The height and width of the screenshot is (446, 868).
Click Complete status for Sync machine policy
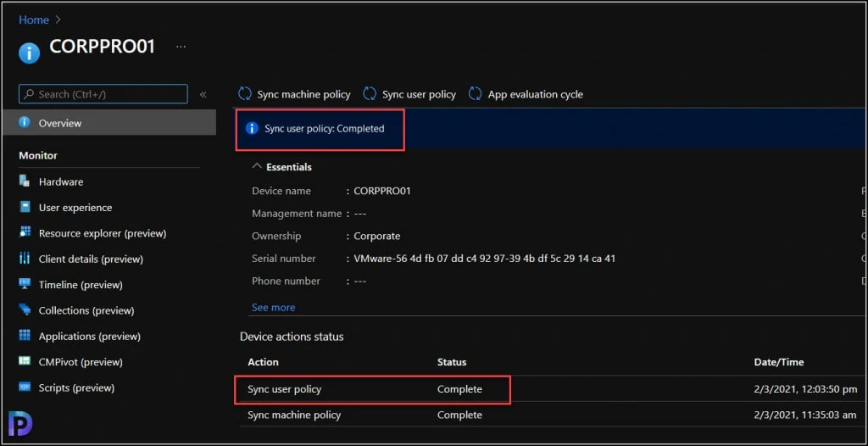459,415
